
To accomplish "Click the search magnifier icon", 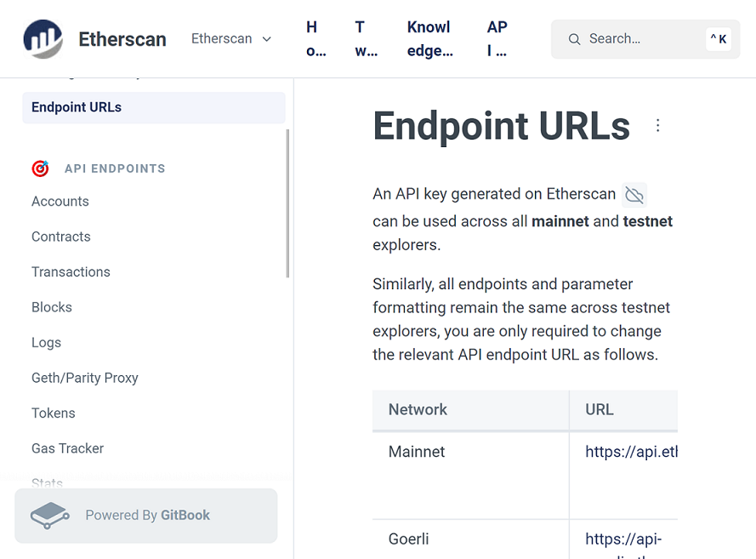I will (575, 39).
